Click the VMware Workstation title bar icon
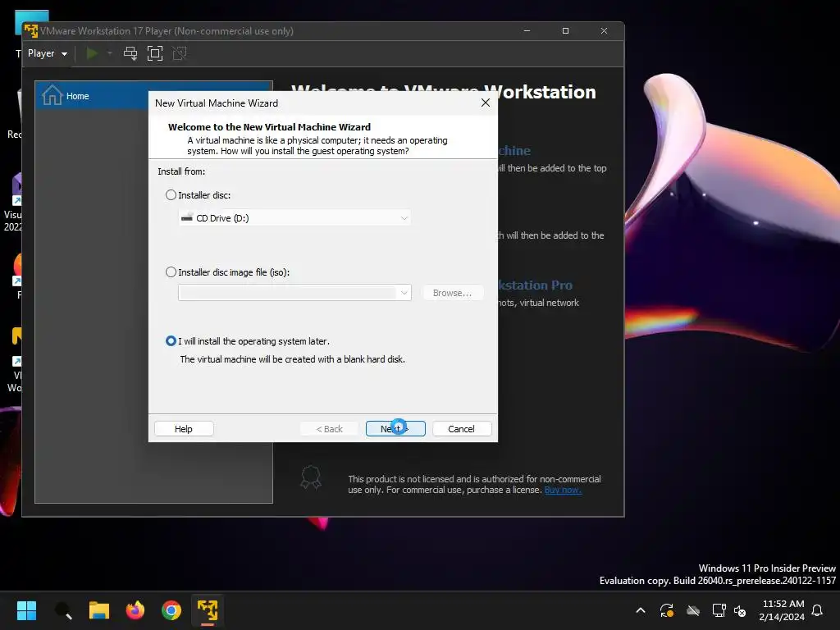This screenshot has height=630, width=840. 31,31
